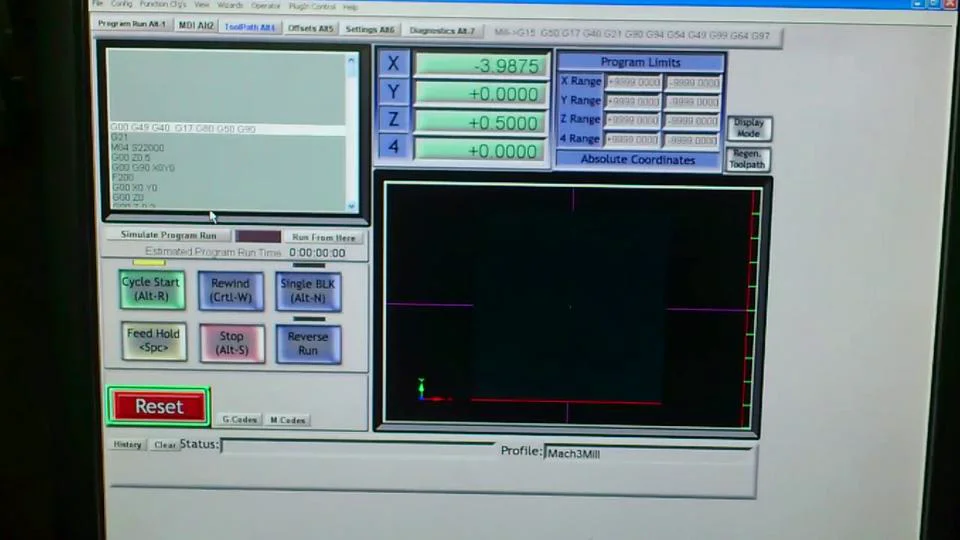The height and width of the screenshot is (540, 960).
Task: Rewind the G-code program
Action: pyautogui.click(x=231, y=291)
